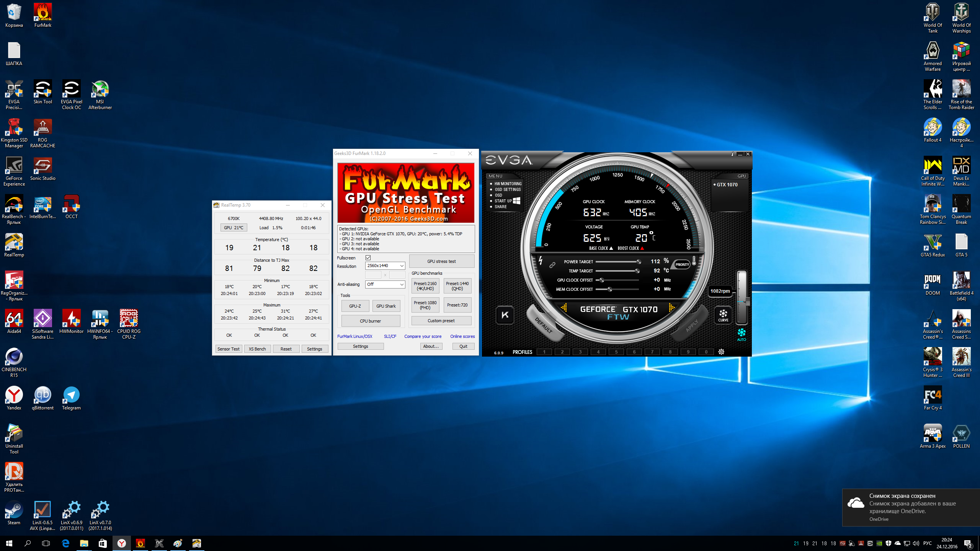
Task: Click the K-Boost button in EVGA Precision
Action: point(505,315)
